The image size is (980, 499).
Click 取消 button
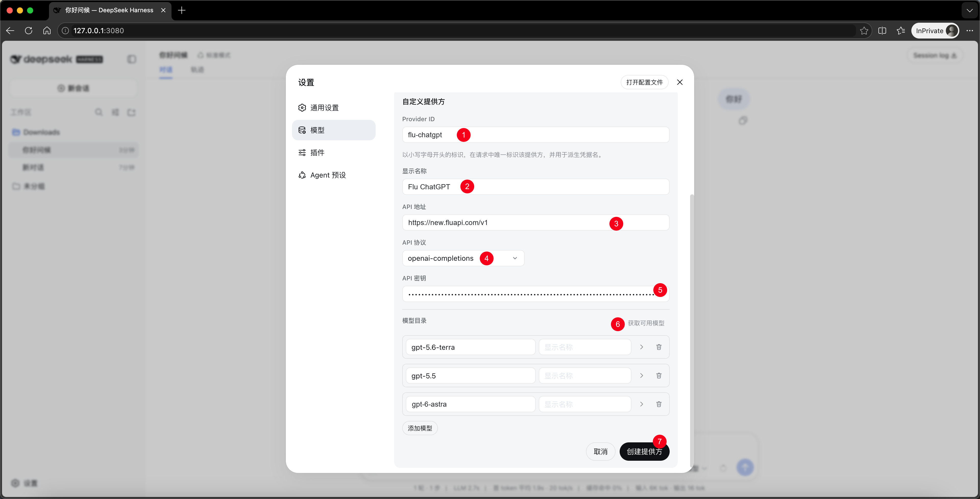click(x=600, y=452)
